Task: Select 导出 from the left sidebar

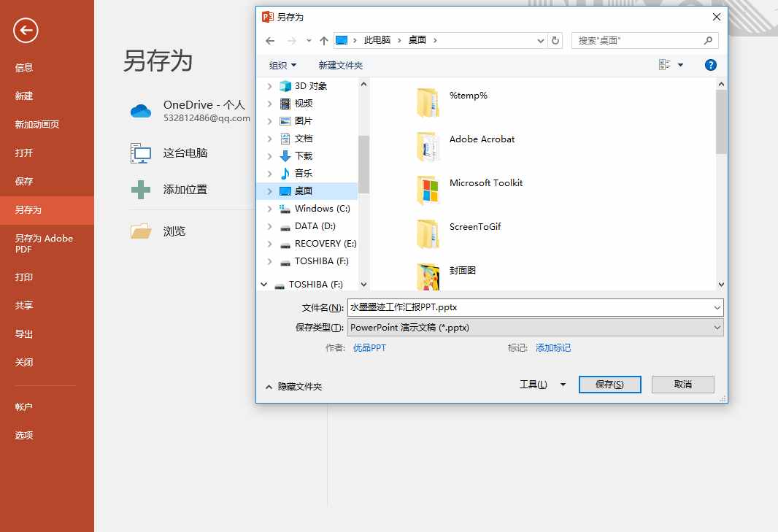Action: 24,334
